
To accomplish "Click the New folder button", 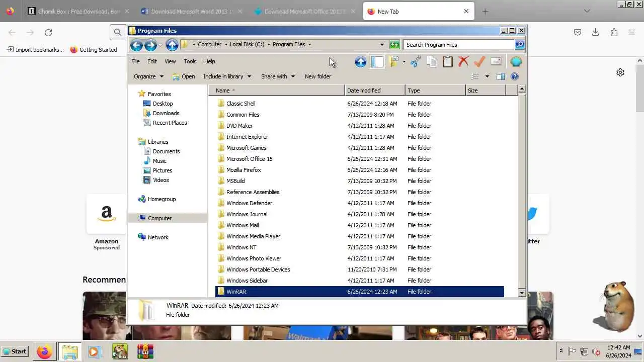I will [x=318, y=76].
